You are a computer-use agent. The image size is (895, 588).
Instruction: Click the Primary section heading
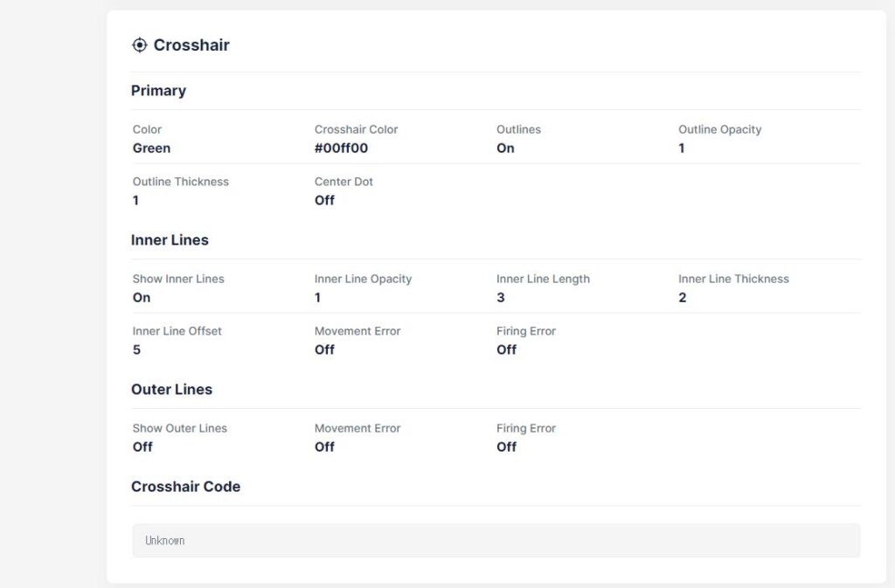(158, 91)
